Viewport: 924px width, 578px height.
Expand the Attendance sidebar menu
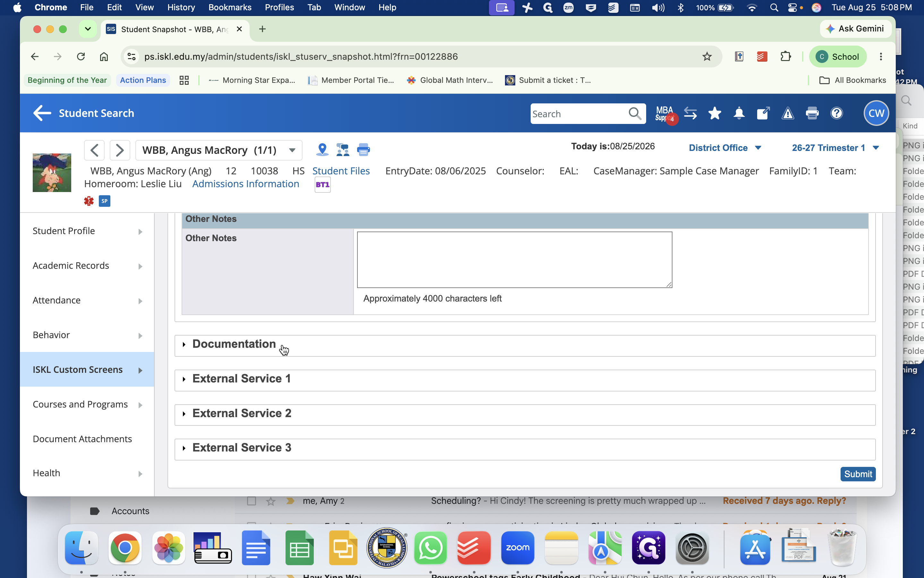pyautogui.click(x=87, y=301)
